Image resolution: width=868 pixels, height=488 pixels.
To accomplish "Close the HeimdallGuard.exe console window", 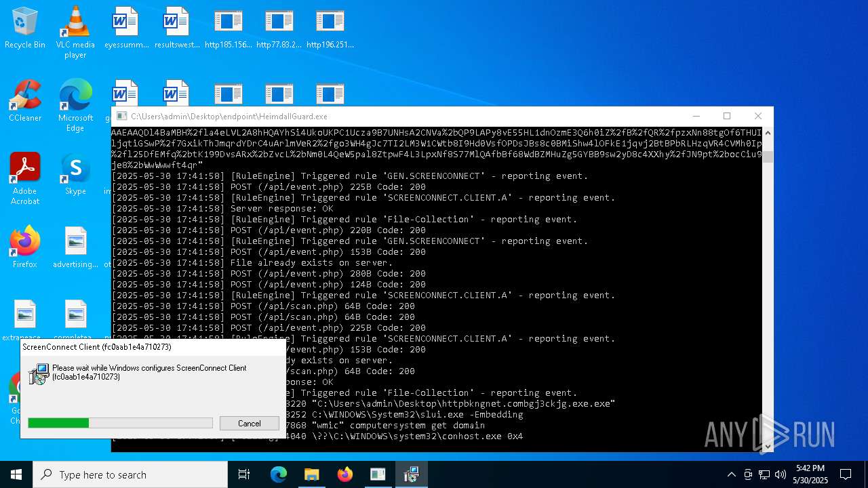I will click(758, 117).
